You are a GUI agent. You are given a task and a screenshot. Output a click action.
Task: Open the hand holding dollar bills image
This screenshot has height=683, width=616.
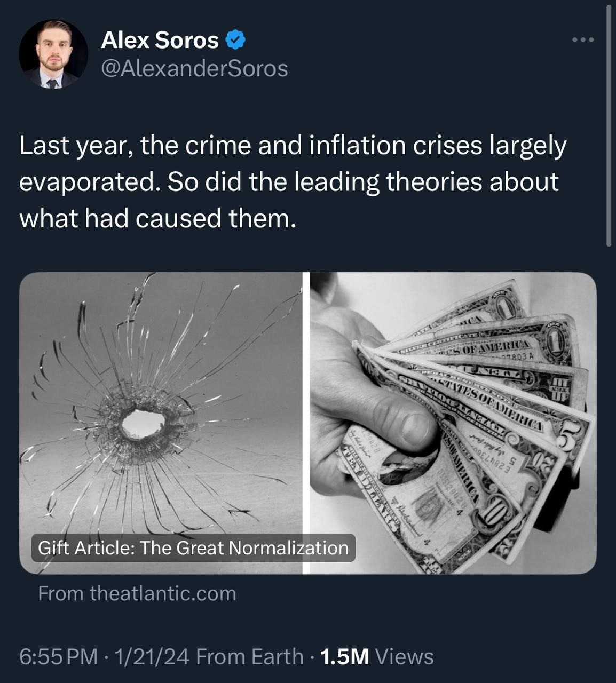453,423
